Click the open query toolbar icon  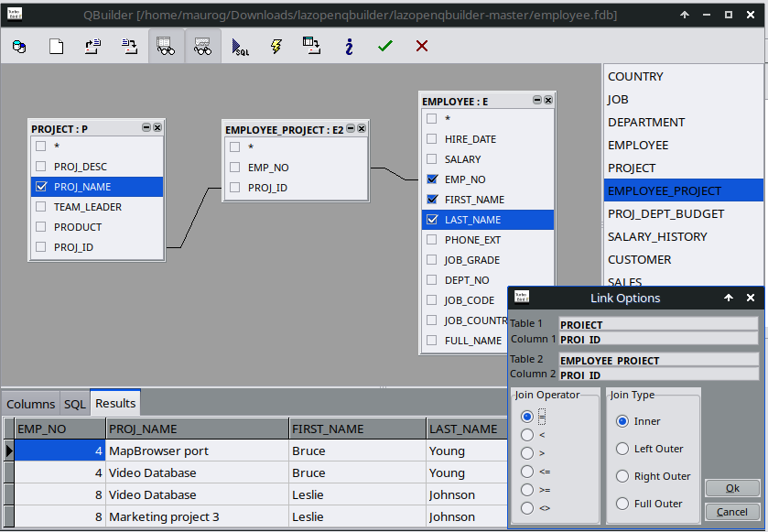tap(93, 47)
